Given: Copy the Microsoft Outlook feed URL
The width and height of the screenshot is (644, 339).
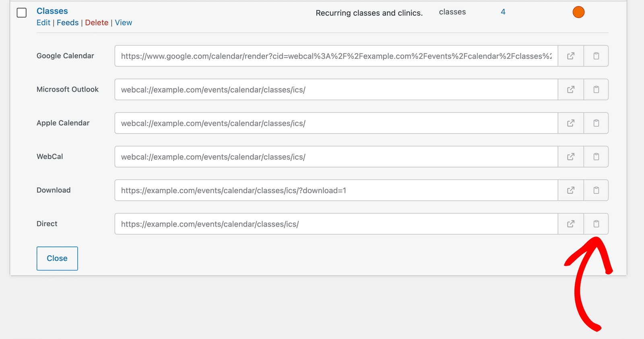Looking at the screenshot, I should coord(596,89).
